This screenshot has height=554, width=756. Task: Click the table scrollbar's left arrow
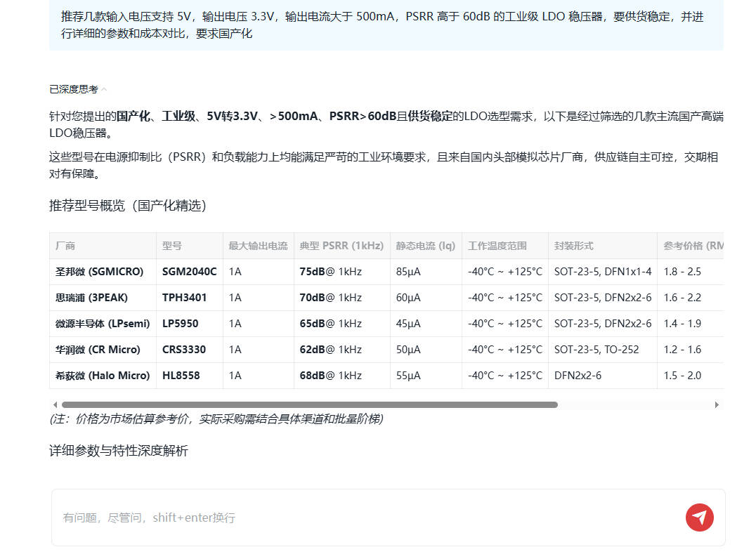(x=55, y=404)
